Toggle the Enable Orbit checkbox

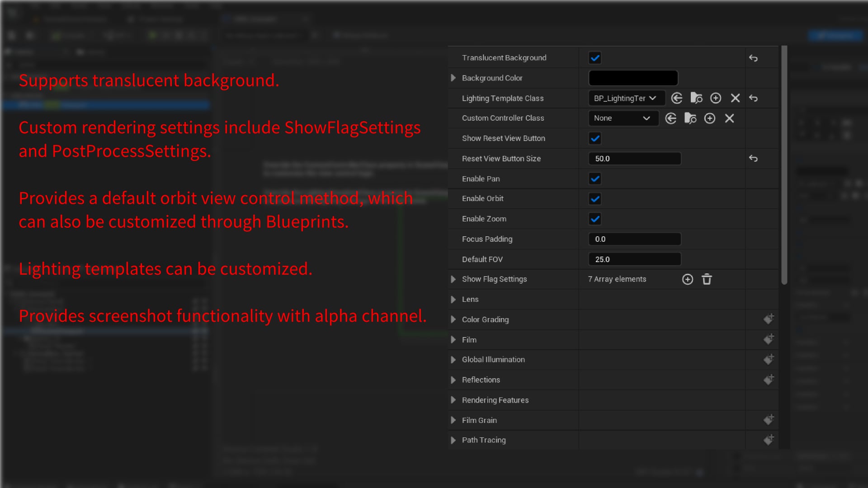point(595,199)
